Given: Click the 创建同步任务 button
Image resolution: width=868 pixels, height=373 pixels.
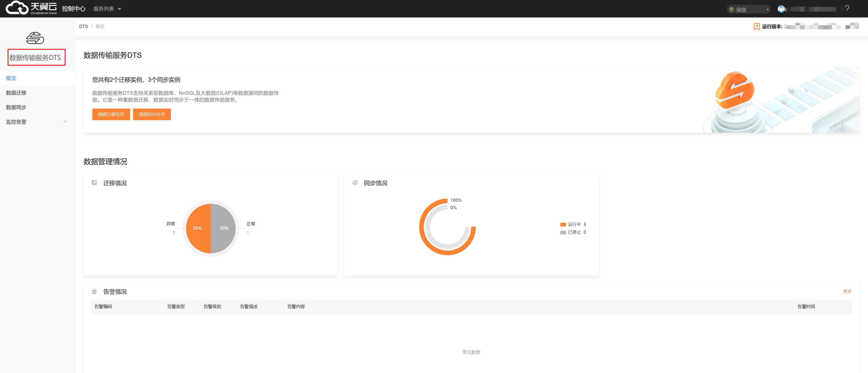Looking at the screenshot, I should 152,114.
